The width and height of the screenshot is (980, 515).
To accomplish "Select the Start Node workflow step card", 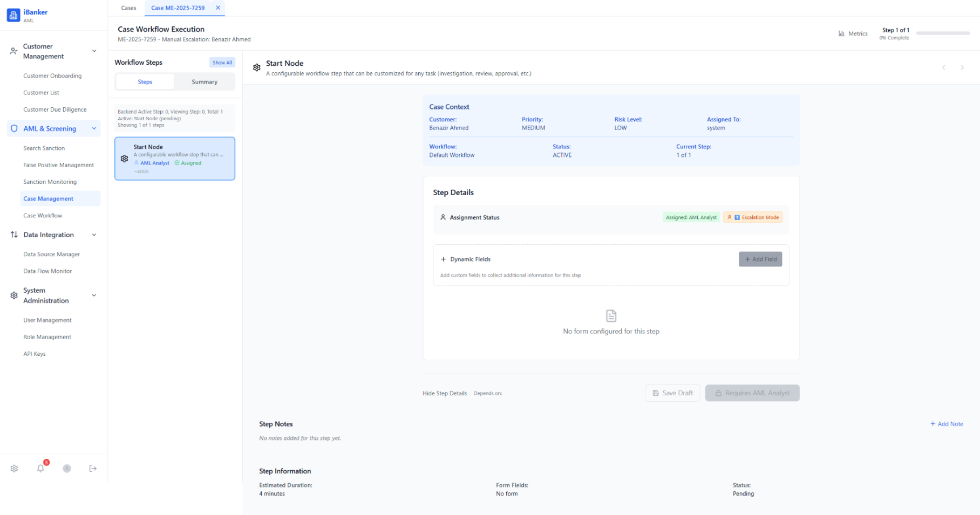I will (x=175, y=159).
